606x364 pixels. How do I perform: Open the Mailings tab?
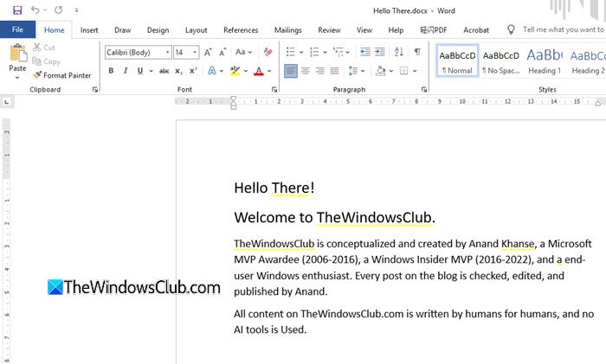(288, 30)
